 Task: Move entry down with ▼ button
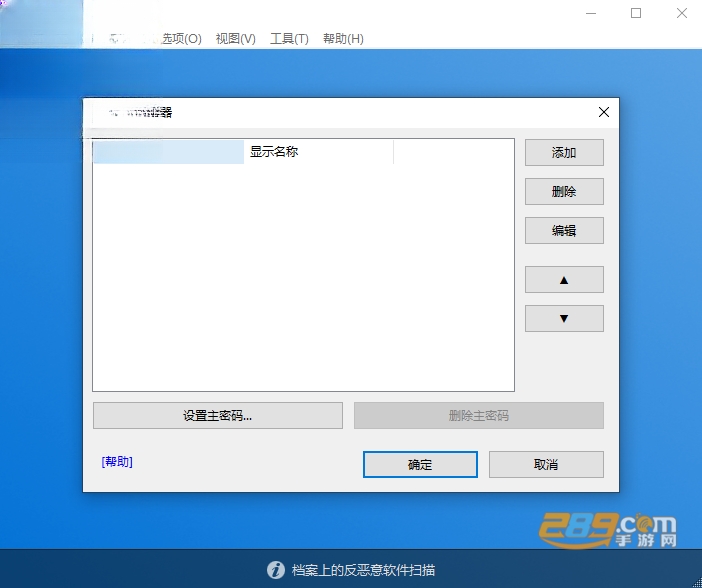564,319
